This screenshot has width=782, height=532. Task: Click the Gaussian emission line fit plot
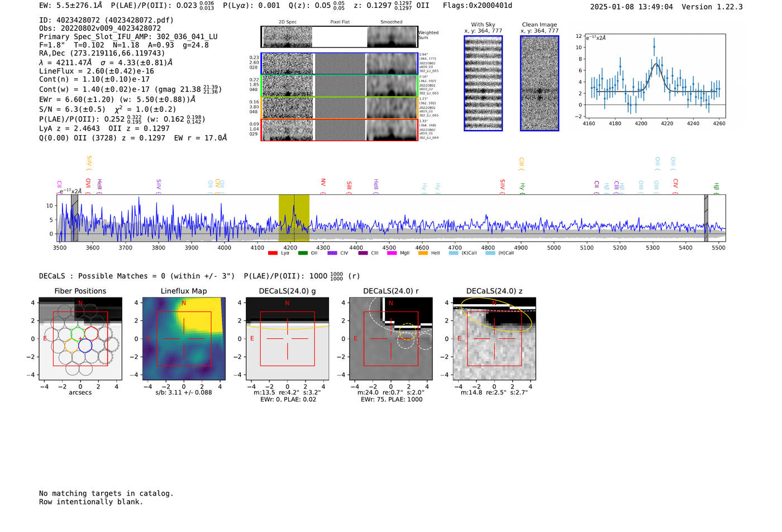[654, 76]
